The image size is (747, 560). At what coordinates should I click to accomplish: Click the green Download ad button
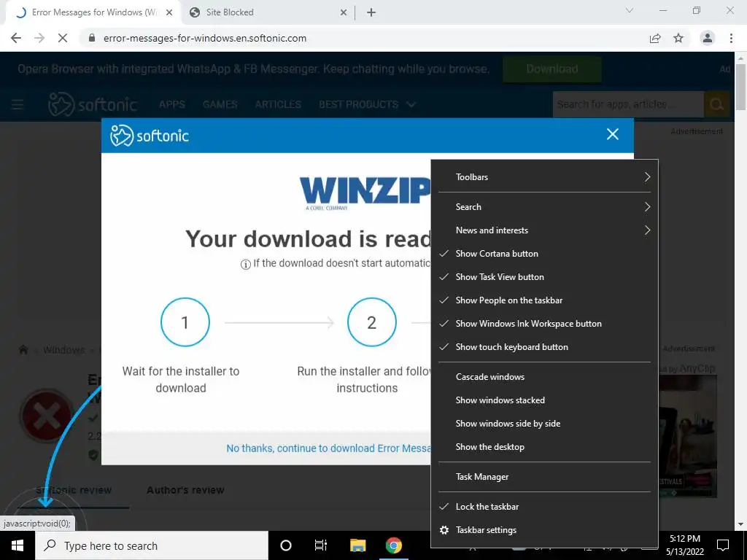[x=551, y=69]
